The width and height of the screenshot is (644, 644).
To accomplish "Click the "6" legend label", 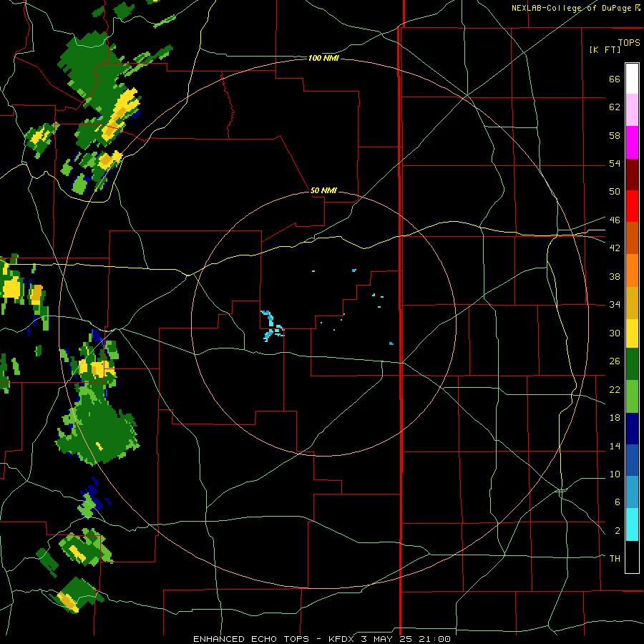I will point(617,502).
